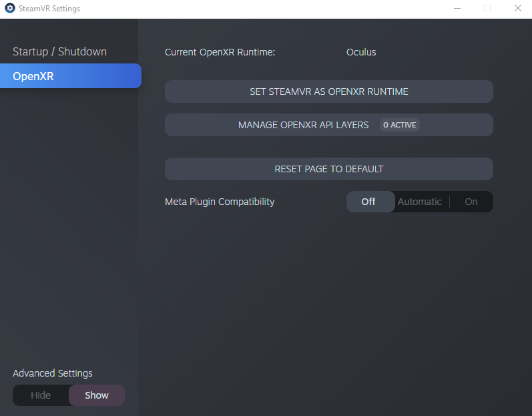Minimize the SteamVR Settings window
532x416 pixels.
(x=457, y=9)
